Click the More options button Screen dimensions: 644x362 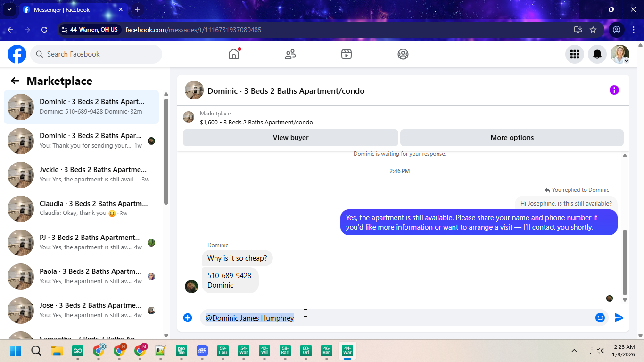tap(512, 138)
